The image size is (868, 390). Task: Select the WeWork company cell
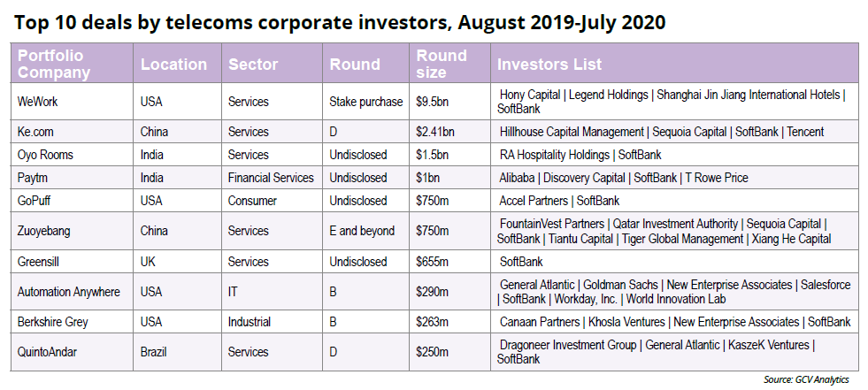[39, 102]
